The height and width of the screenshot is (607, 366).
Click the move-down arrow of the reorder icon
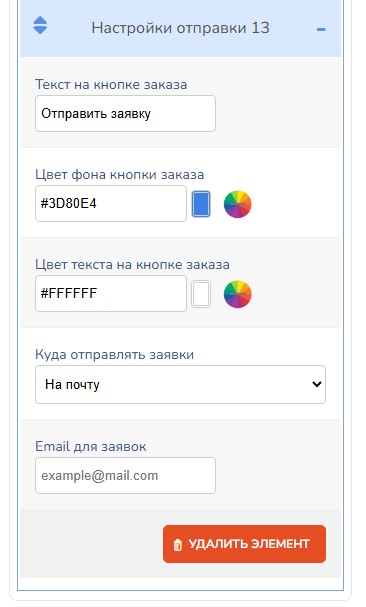(40, 31)
